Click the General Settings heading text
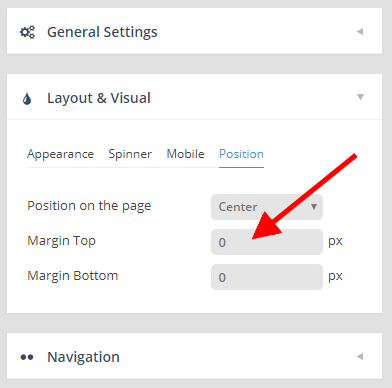 point(102,32)
